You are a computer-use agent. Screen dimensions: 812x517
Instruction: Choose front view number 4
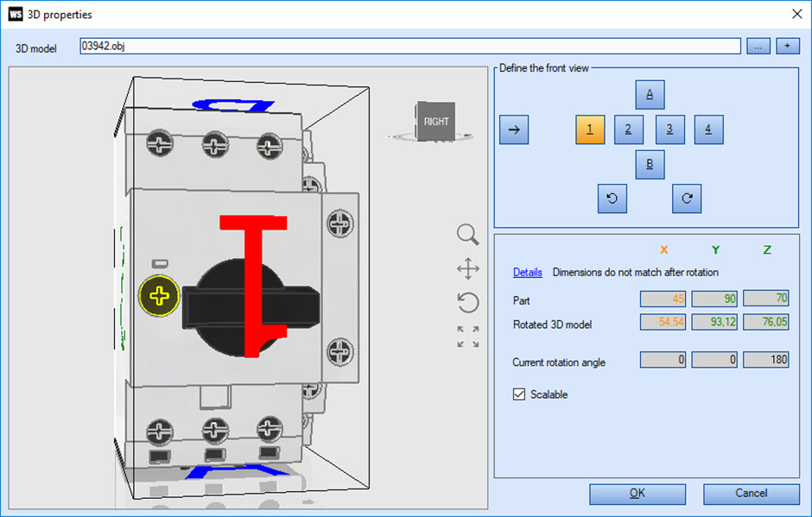click(x=708, y=129)
